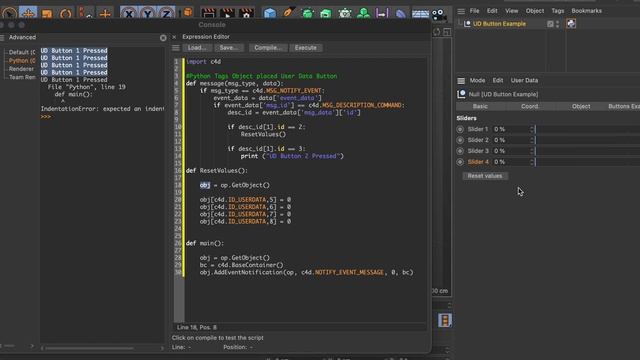Open Edit Render Settings clapperboard icon
This screenshot has width=640, height=360.
pyautogui.click(x=247, y=13)
